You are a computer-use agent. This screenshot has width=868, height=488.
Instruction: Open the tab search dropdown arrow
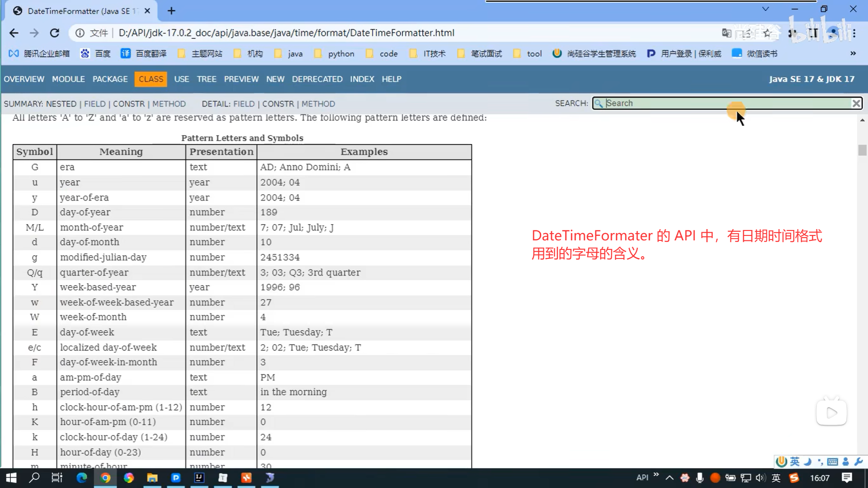click(x=765, y=9)
